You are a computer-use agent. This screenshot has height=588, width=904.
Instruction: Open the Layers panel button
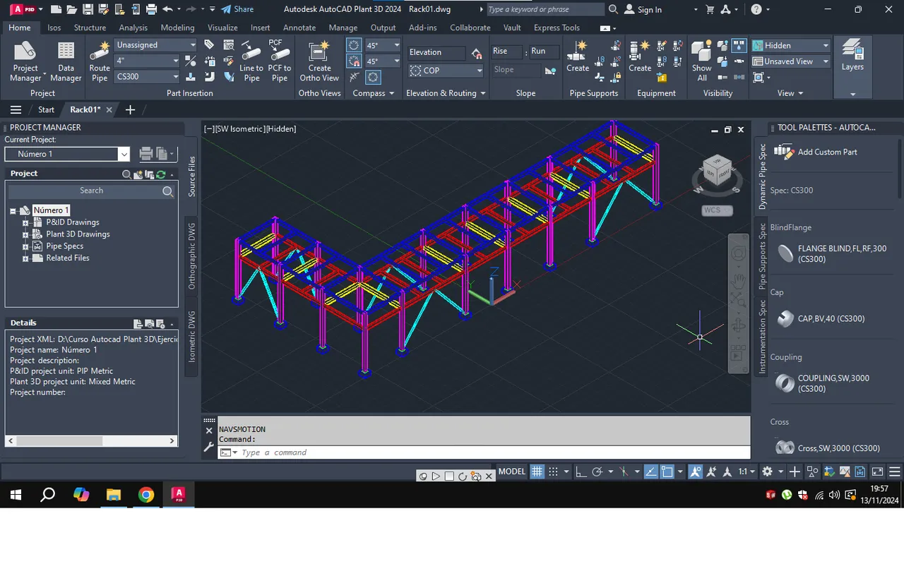pyautogui.click(x=852, y=56)
